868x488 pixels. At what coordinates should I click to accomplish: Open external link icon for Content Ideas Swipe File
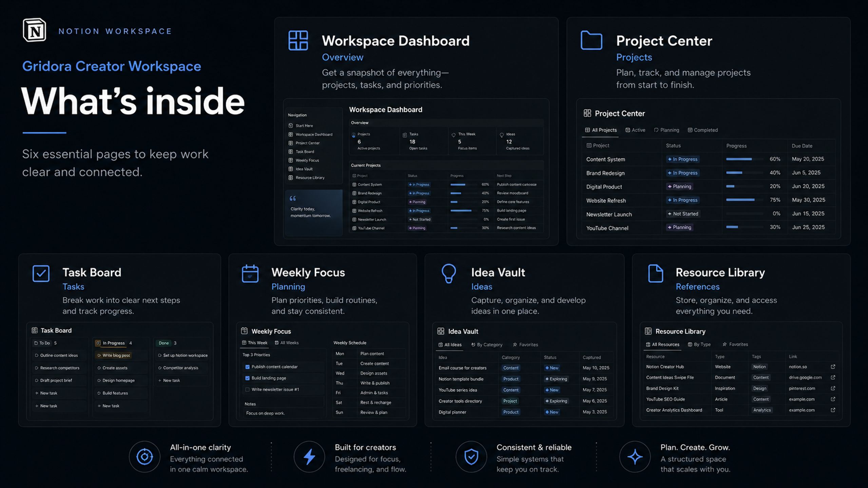(833, 378)
